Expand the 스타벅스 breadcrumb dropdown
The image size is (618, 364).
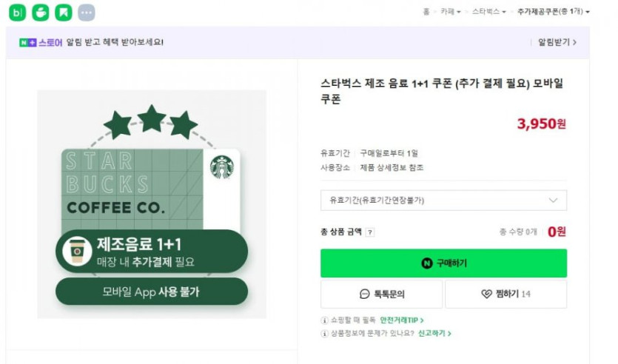(488, 12)
